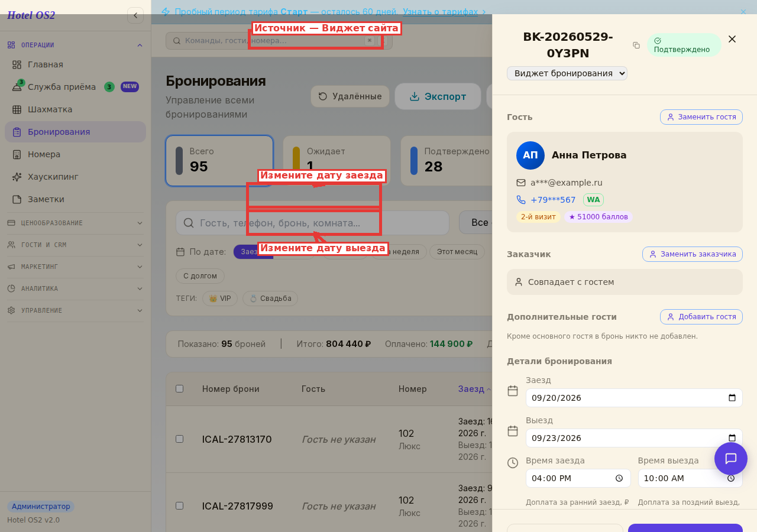Open clock picker in Время заезда
This screenshot has height=532, width=757.
click(x=619, y=478)
